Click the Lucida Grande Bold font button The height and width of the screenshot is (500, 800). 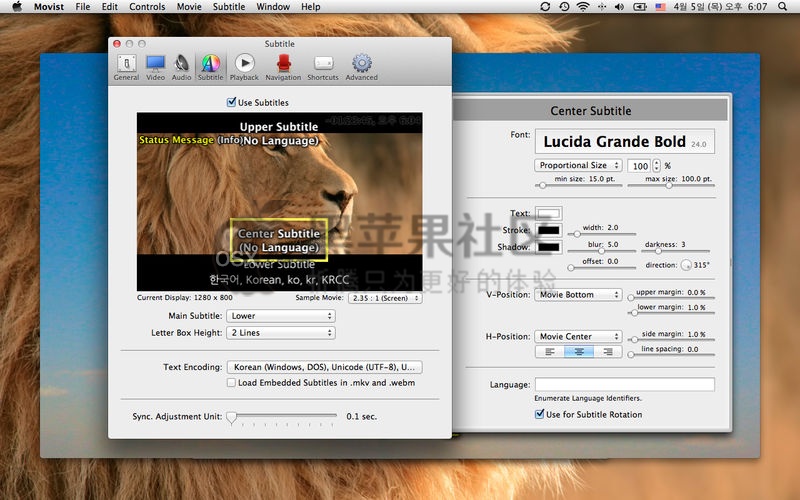tap(624, 141)
